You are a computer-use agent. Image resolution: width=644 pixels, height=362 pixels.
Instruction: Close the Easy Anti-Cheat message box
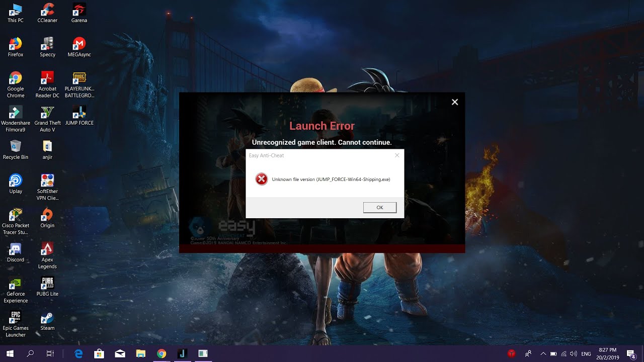click(397, 155)
